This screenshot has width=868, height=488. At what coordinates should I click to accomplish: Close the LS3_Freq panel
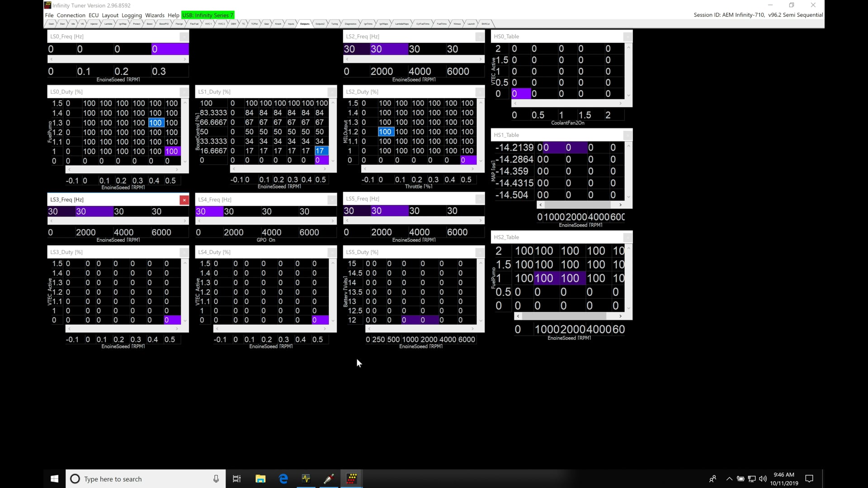click(184, 200)
